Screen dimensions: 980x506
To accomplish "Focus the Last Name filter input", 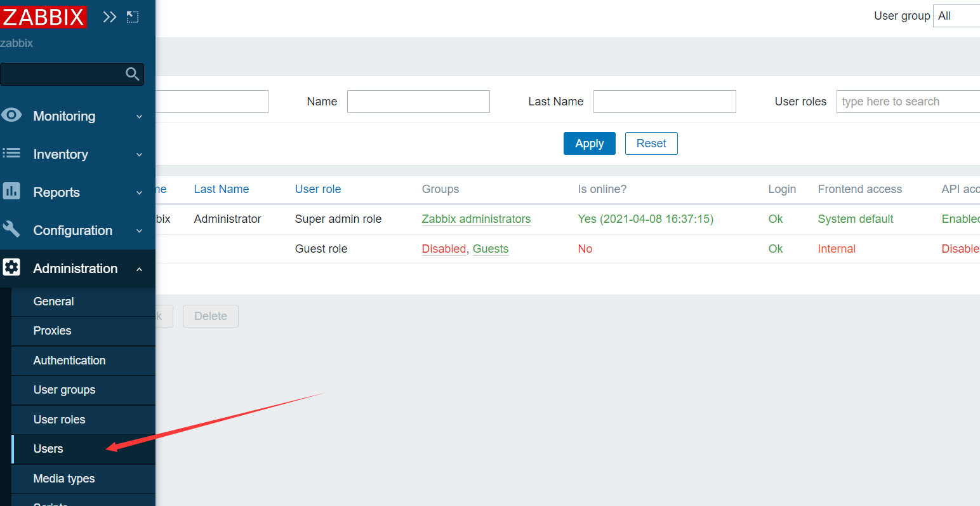I will [665, 102].
